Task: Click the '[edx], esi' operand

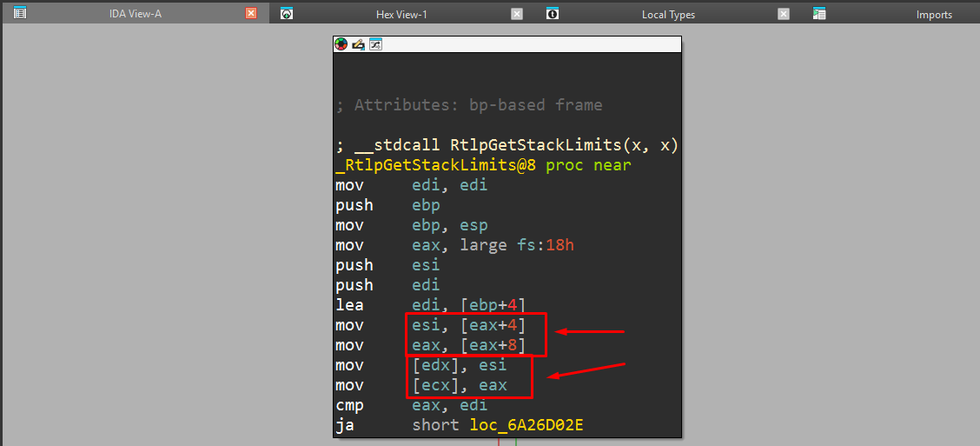Action: point(460,365)
